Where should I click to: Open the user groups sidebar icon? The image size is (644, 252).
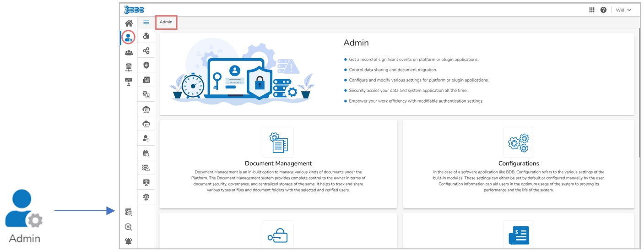coord(129,53)
